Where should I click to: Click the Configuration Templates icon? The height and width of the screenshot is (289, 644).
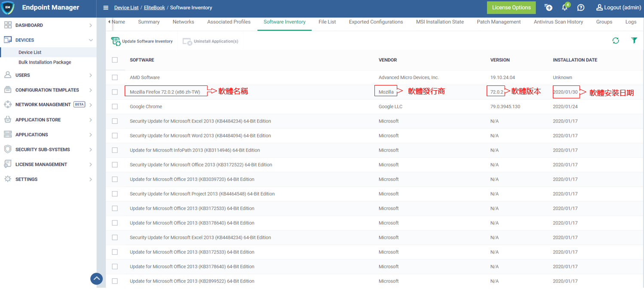coord(8,90)
